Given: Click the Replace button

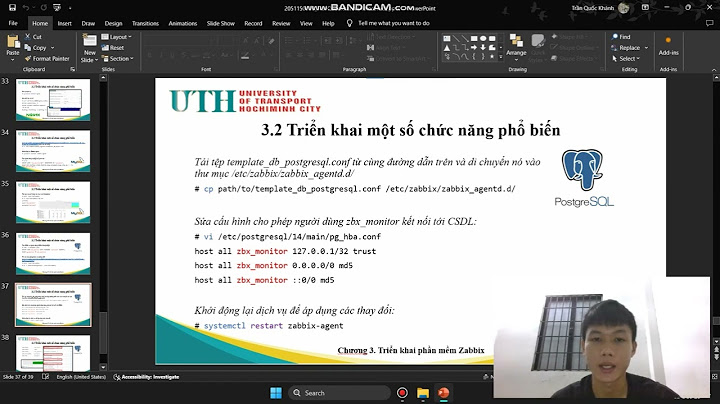Looking at the screenshot, I should (625, 48).
